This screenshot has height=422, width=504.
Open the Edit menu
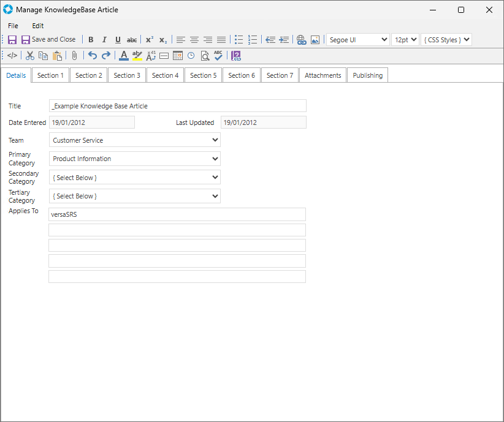coord(38,26)
